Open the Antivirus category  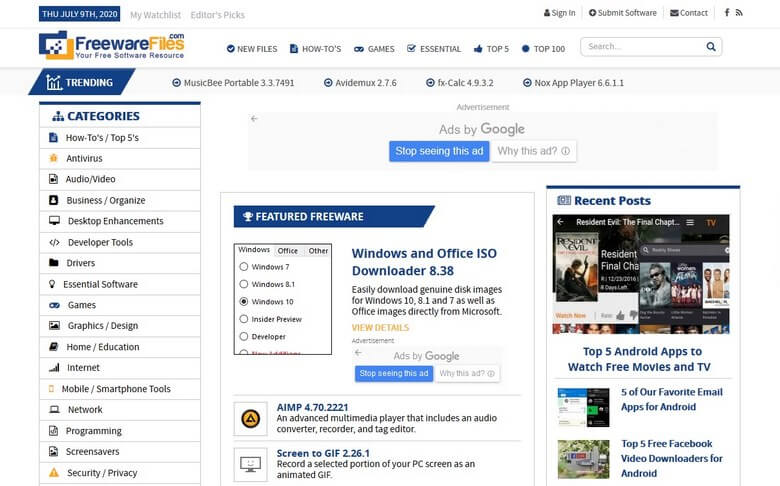point(84,158)
